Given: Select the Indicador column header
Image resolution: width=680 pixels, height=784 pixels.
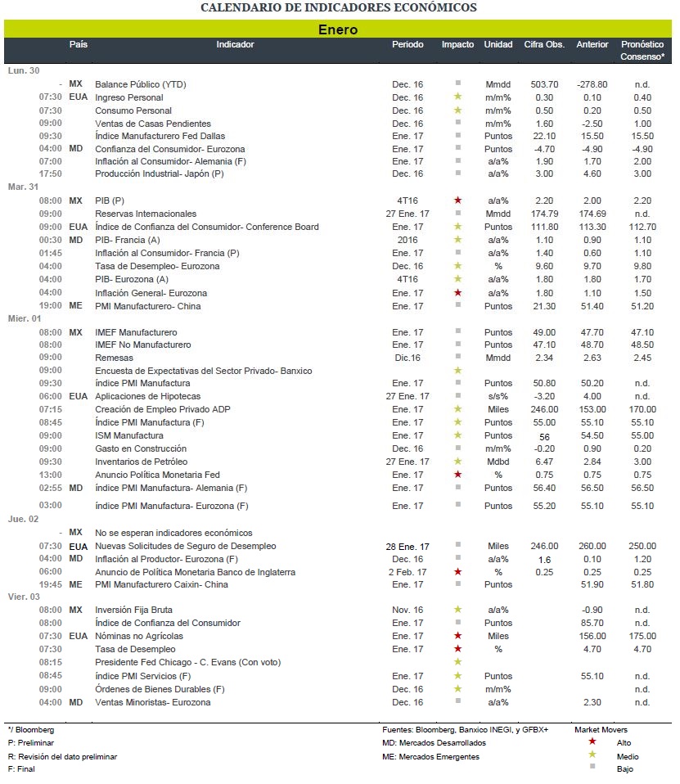Looking at the screenshot, I should pyautogui.click(x=235, y=44).
